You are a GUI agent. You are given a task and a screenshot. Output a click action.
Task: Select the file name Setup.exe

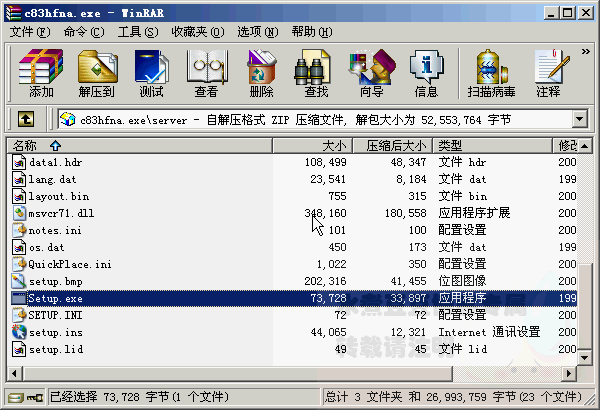(x=55, y=298)
